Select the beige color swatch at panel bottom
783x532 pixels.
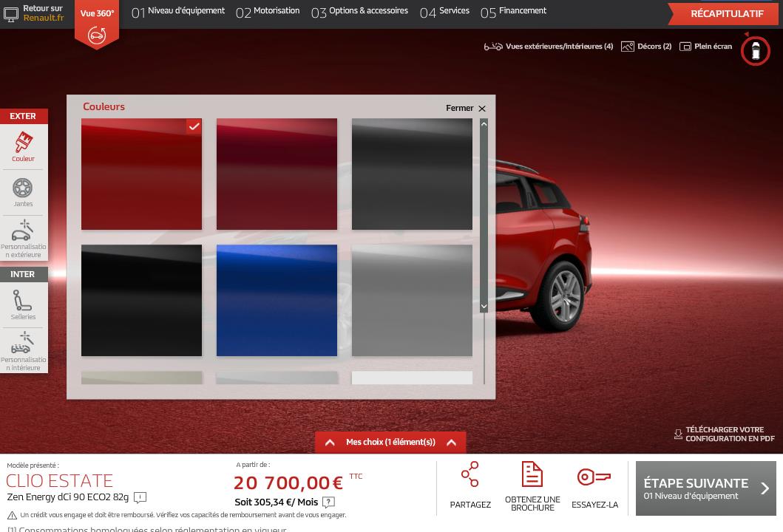(142, 378)
